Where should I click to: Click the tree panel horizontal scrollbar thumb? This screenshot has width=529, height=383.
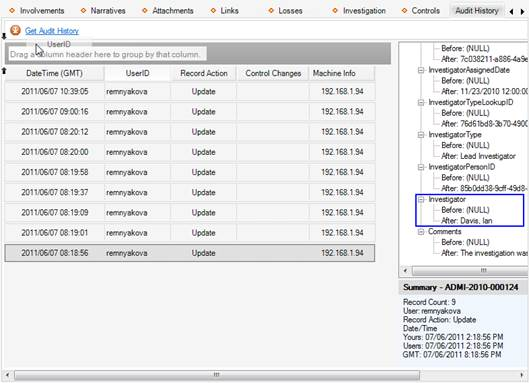pyautogui.click(x=470, y=271)
